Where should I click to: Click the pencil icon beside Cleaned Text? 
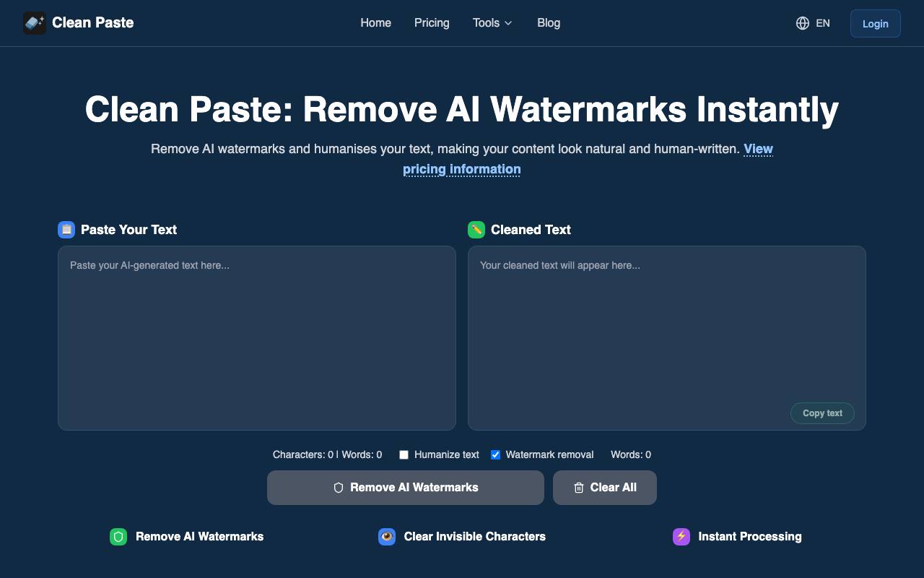[476, 230]
